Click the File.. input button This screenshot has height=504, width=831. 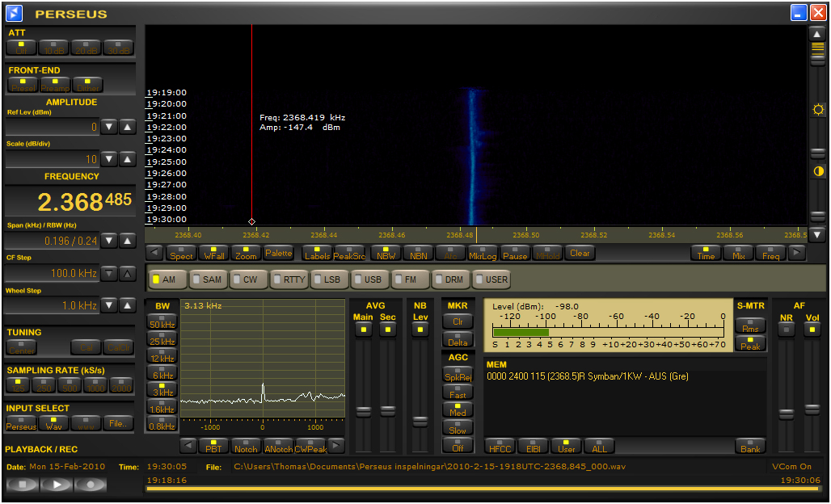118,423
